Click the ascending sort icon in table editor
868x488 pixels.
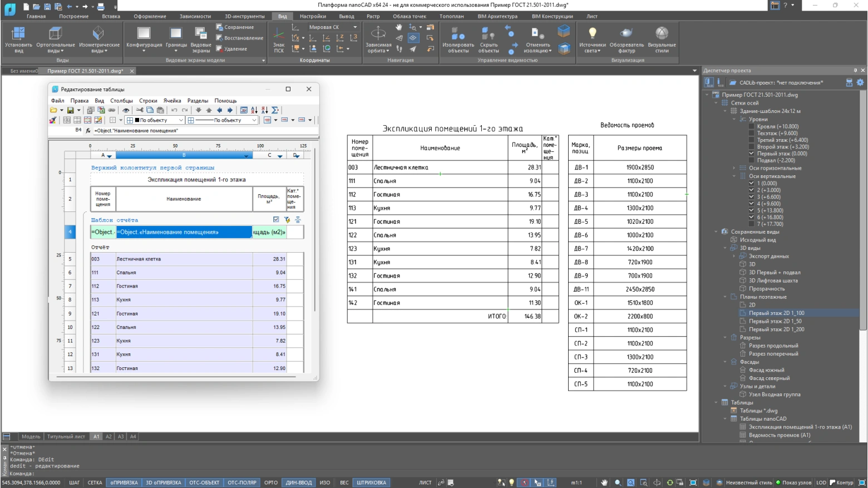tap(254, 110)
